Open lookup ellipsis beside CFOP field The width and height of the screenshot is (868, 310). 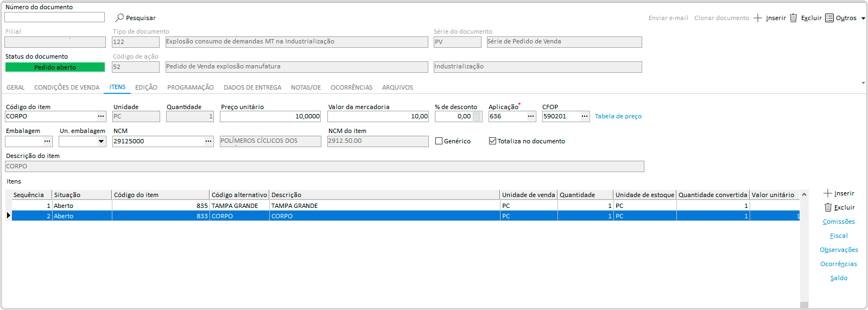585,116
